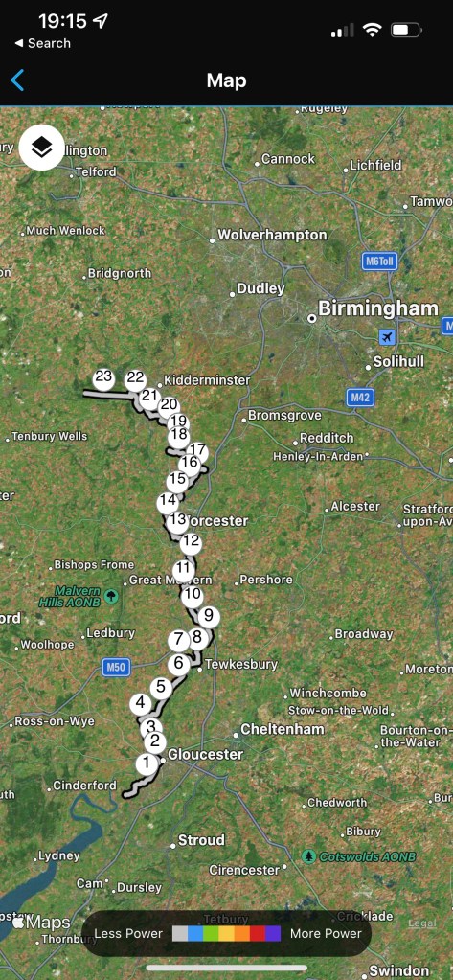The height and width of the screenshot is (980, 453).
Task: Tap the blue back chevron
Action: [x=17, y=80]
